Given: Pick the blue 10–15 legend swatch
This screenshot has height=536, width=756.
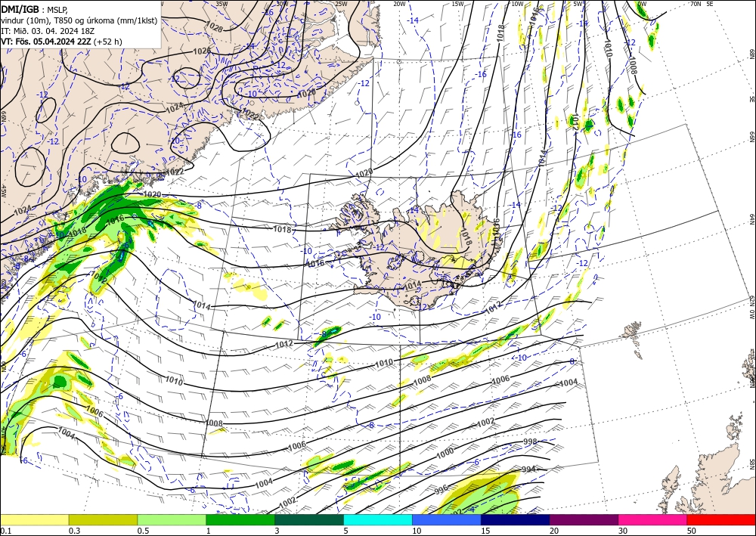Looking at the screenshot, I should click(x=447, y=519).
